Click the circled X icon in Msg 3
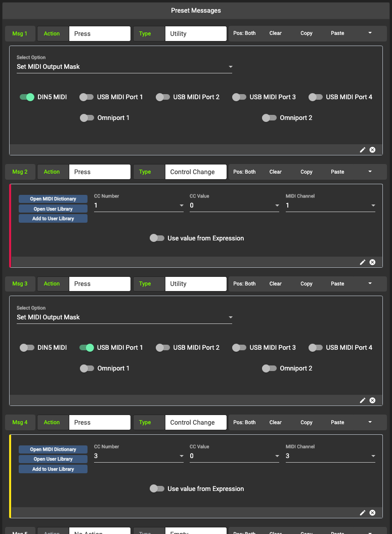 (x=372, y=400)
